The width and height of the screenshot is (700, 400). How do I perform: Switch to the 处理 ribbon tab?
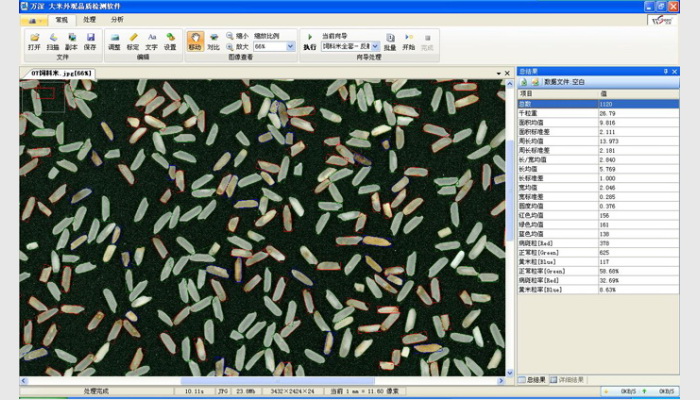[x=90, y=19]
